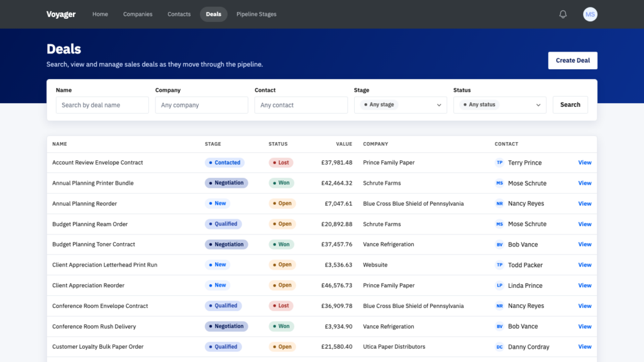Click Danny Cordray's DC avatar badge
Viewport: 644px width, 362px height.
[499, 347]
